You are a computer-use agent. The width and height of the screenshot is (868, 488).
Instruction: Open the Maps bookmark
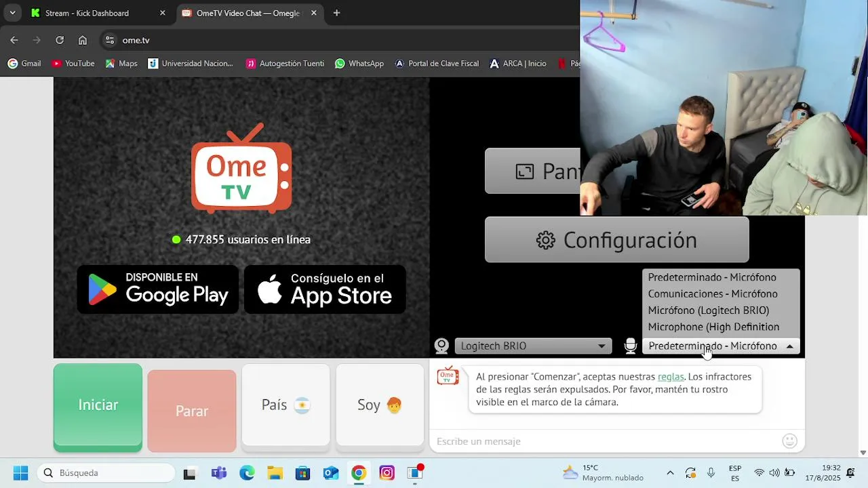click(x=121, y=63)
